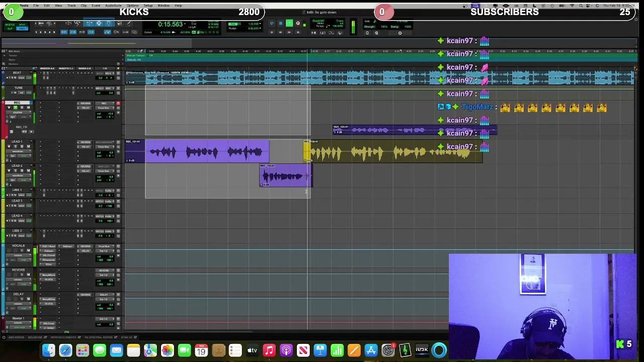Mute the LEAD 2 track
This screenshot has height=362, width=644.
[28, 170]
